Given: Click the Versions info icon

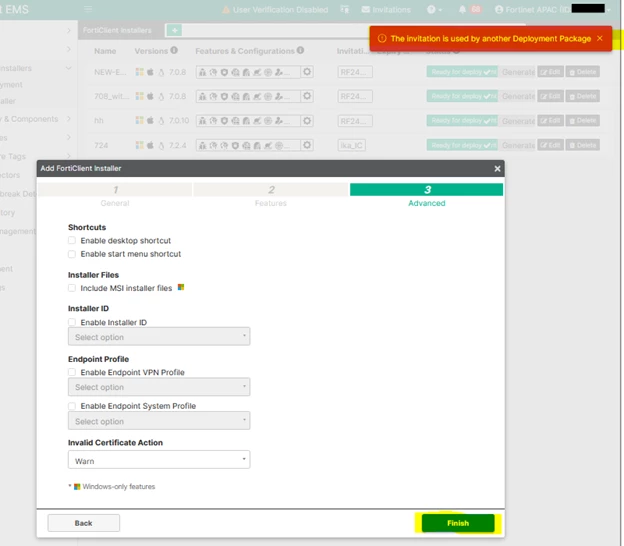Looking at the screenshot, I should (x=174, y=51).
